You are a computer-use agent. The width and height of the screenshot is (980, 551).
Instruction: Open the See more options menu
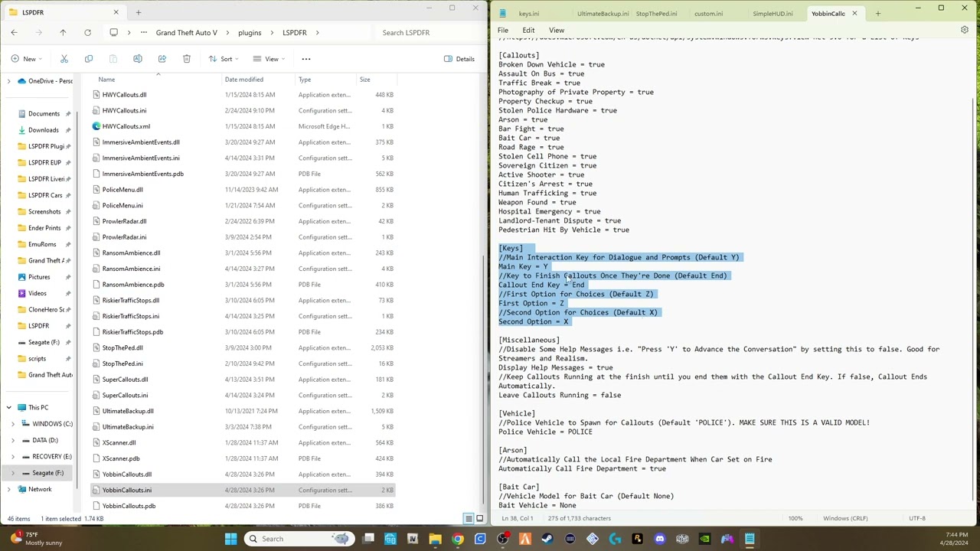306,59
